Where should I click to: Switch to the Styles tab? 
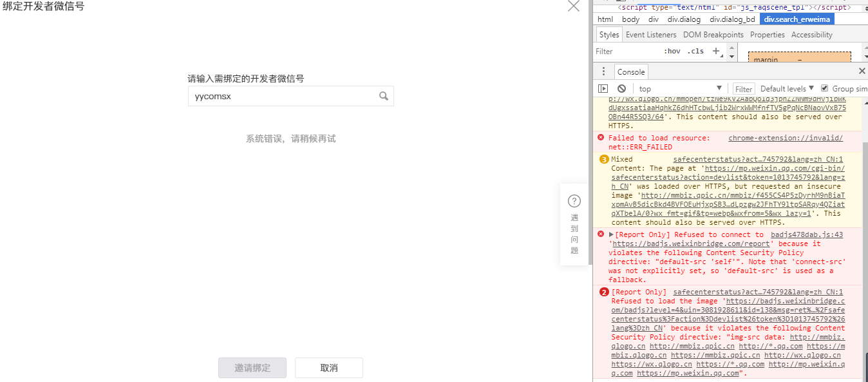609,35
